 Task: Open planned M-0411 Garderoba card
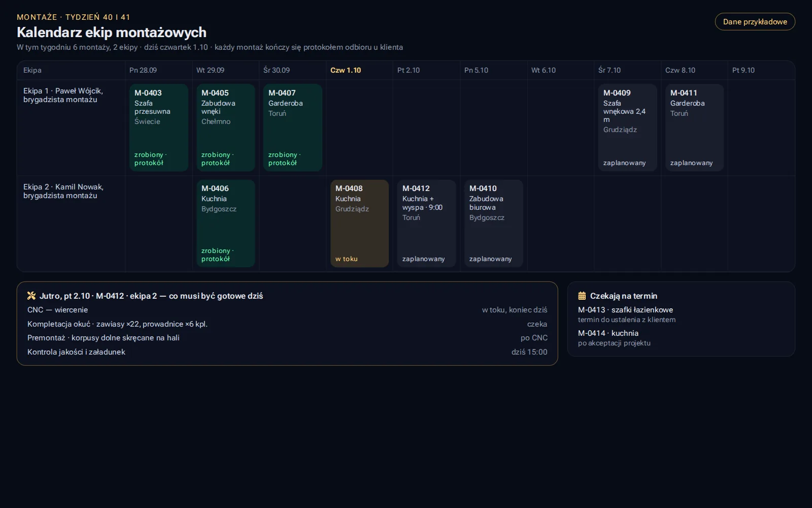click(695, 128)
